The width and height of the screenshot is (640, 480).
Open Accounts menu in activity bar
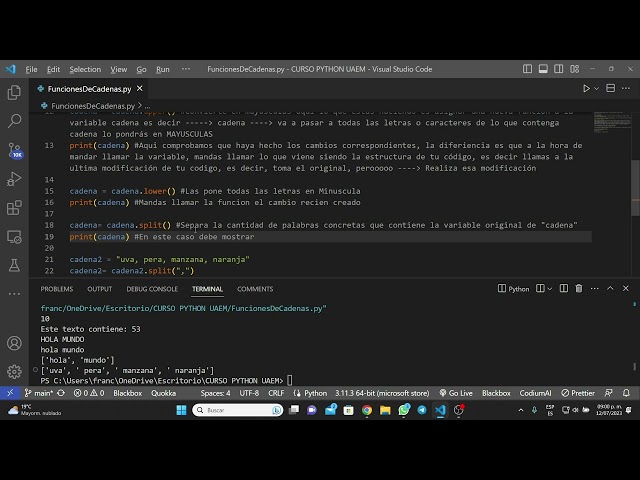[x=14, y=343]
